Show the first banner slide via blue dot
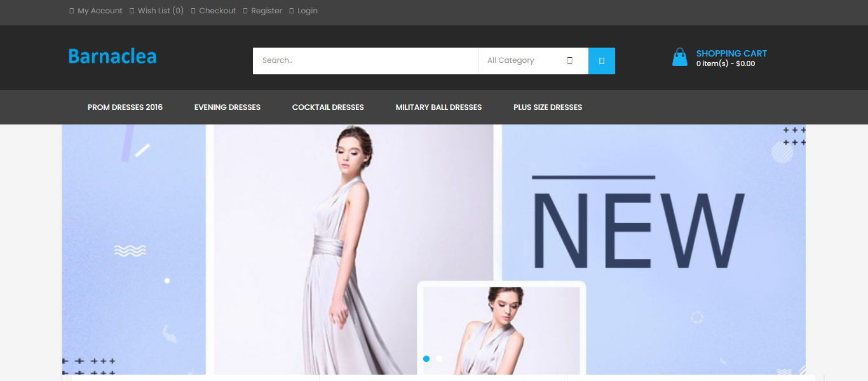Viewport: 868px width, 381px height. click(x=426, y=359)
